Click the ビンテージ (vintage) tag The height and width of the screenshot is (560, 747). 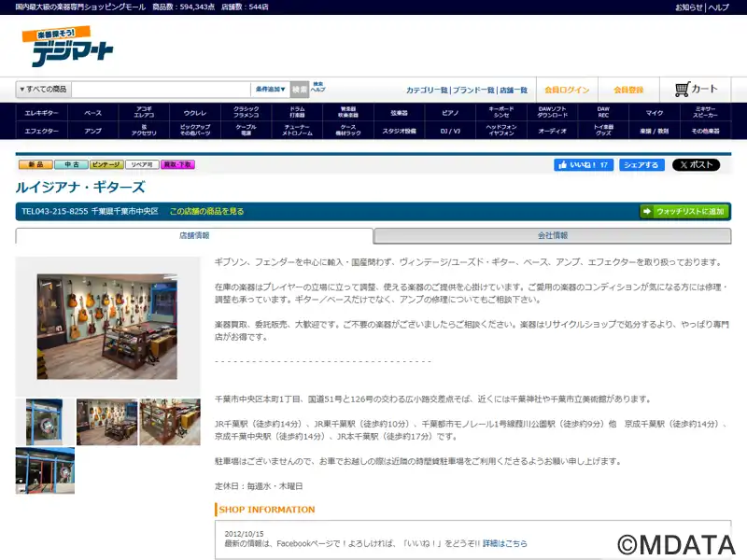coord(106,164)
